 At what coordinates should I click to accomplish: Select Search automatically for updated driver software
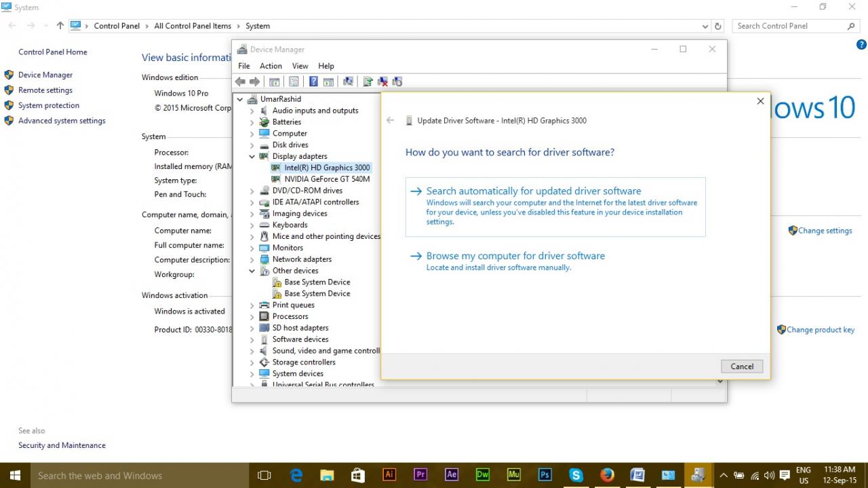[534, 191]
